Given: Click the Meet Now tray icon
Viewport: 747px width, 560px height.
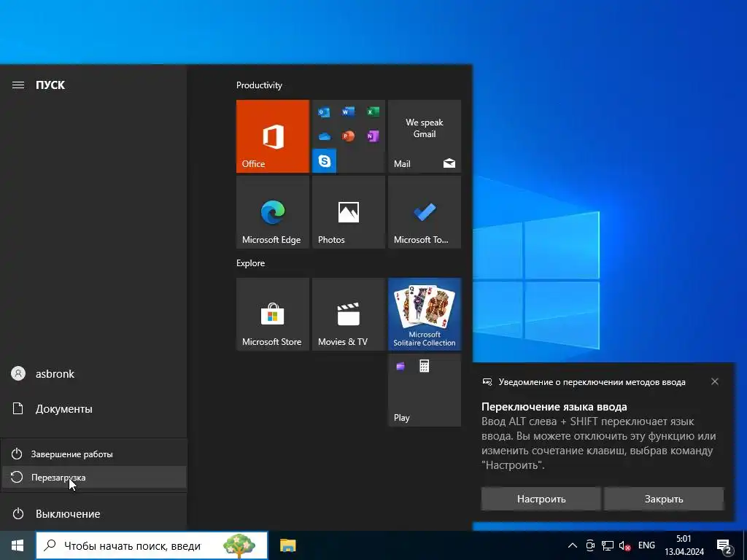Looking at the screenshot, I should point(589,545).
